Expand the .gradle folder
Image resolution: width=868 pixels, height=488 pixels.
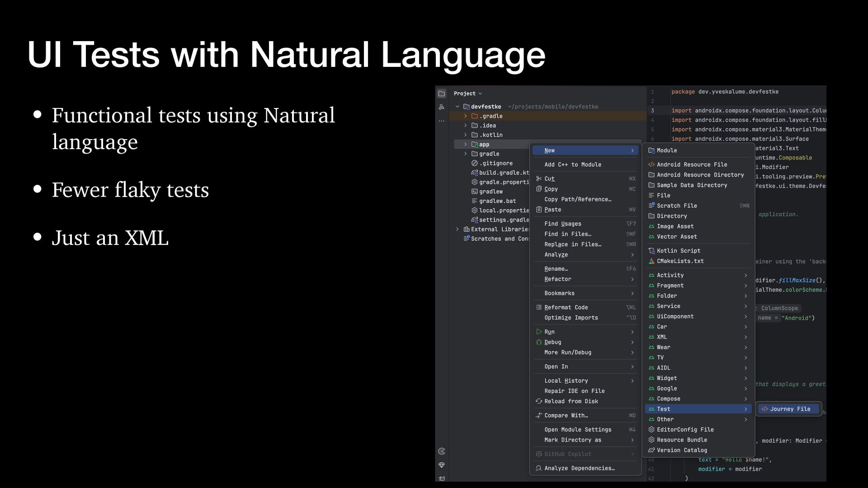465,116
